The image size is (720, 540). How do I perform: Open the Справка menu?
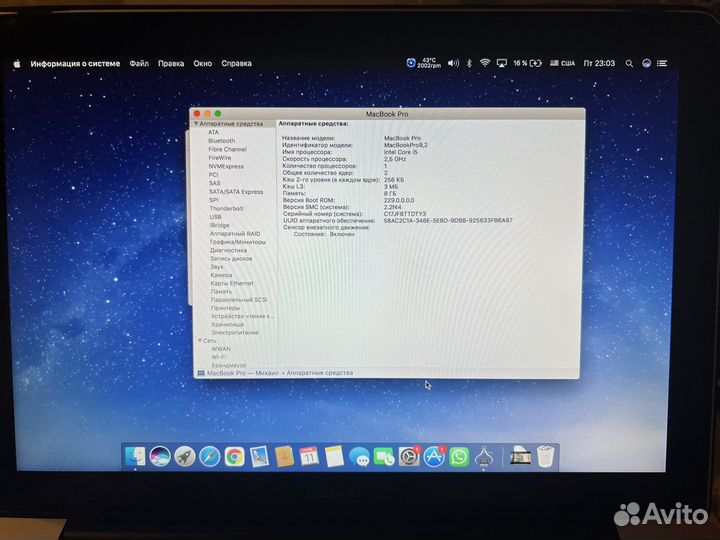236,63
